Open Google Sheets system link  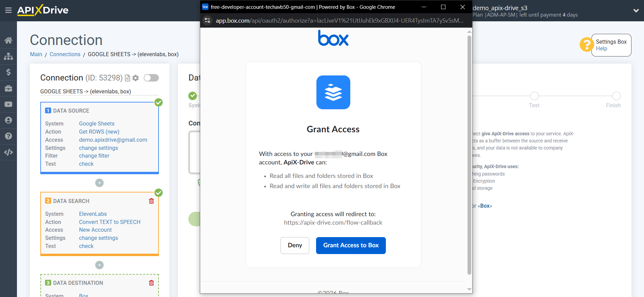[97, 123]
